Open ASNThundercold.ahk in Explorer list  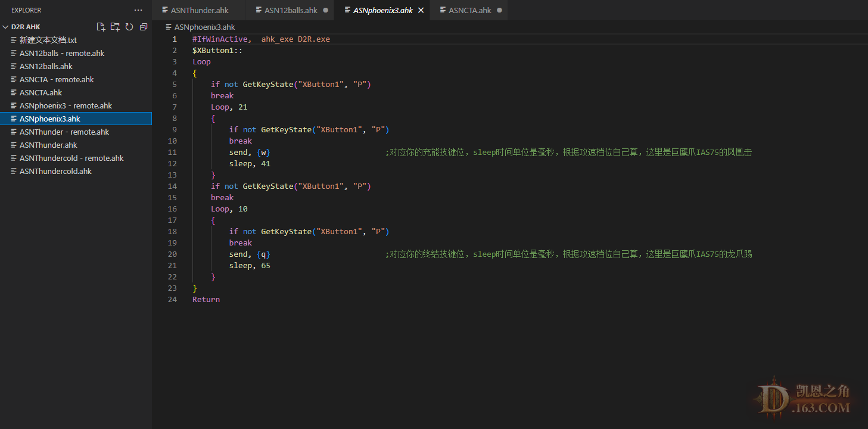pos(76,171)
